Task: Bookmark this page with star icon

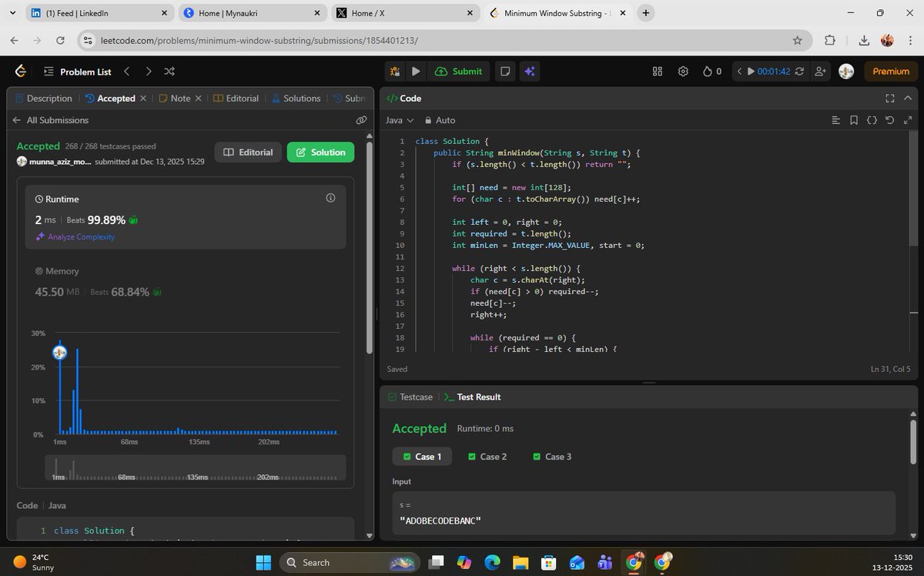Action: (797, 40)
